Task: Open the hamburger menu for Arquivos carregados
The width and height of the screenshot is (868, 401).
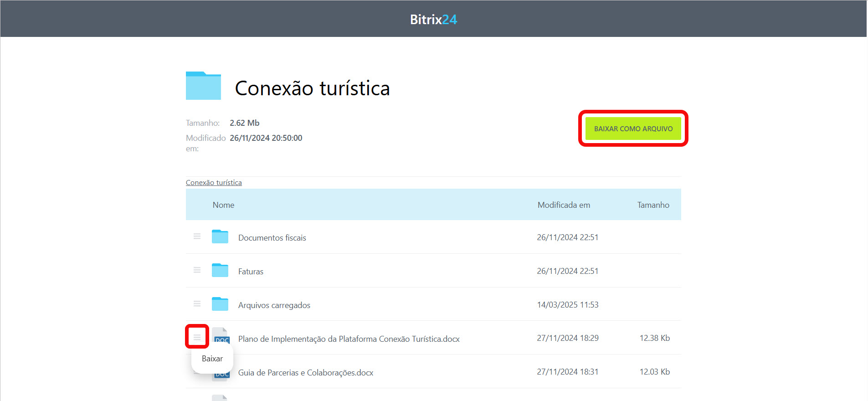Action: (x=197, y=304)
